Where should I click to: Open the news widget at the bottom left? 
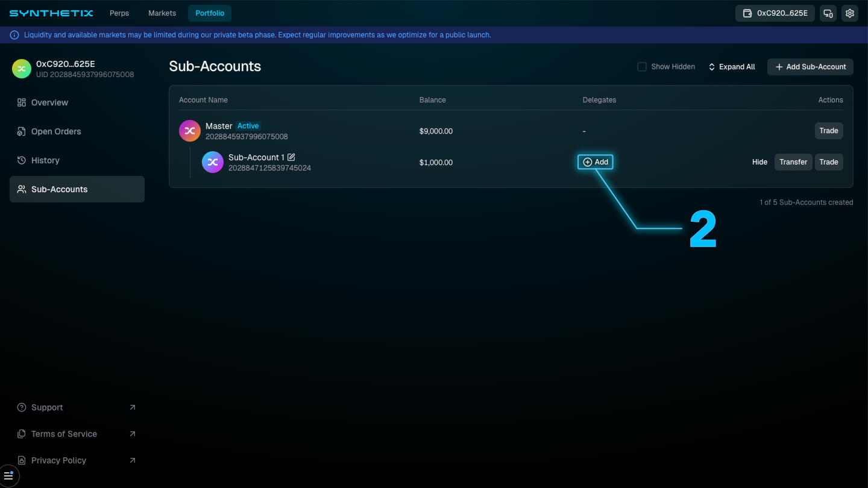9,475
